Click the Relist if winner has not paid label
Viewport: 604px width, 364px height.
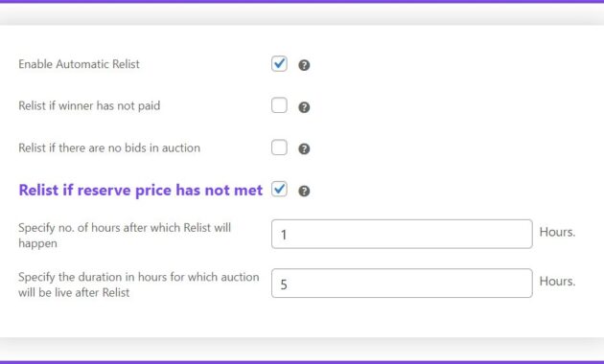click(x=89, y=105)
